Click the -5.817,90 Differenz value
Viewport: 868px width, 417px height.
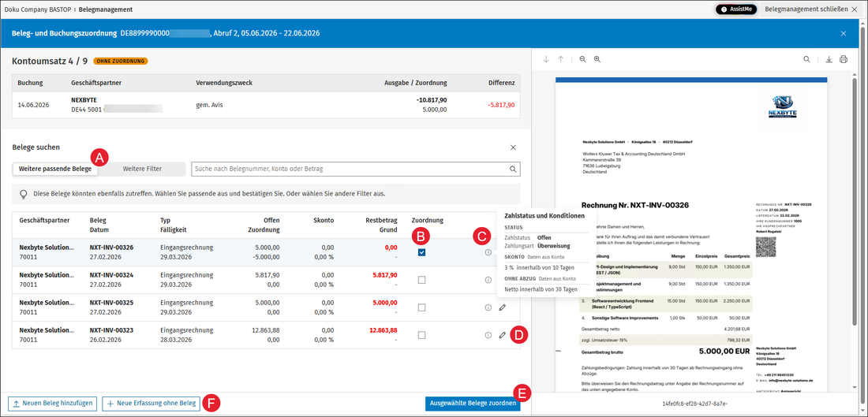(x=499, y=105)
